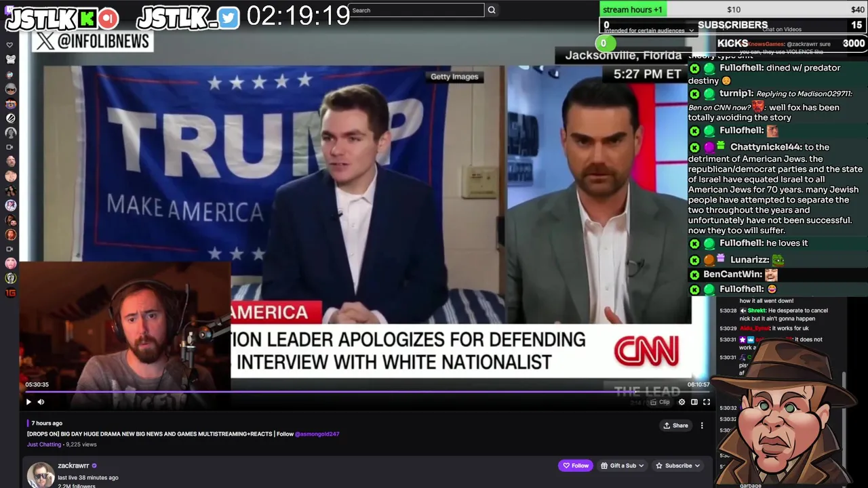Viewport: 868px width, 488px height.
Task: Click the last live 38 minutes ago text
Action: [88, 478]
